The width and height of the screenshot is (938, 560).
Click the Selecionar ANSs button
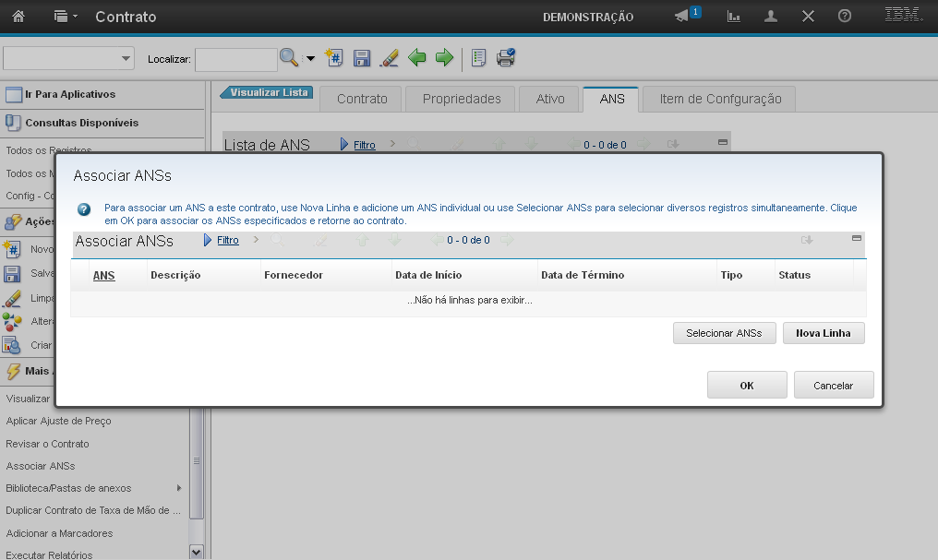[x=724, y=333]
